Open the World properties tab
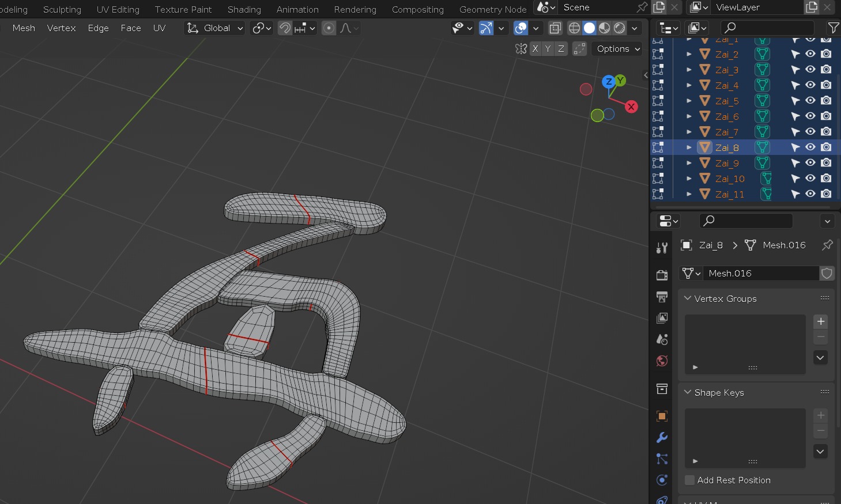 click(x=662, y=361)
